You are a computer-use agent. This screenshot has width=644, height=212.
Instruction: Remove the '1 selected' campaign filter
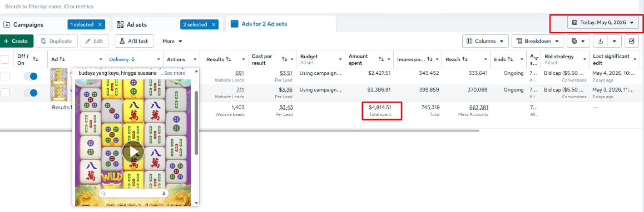coord(100,24)
